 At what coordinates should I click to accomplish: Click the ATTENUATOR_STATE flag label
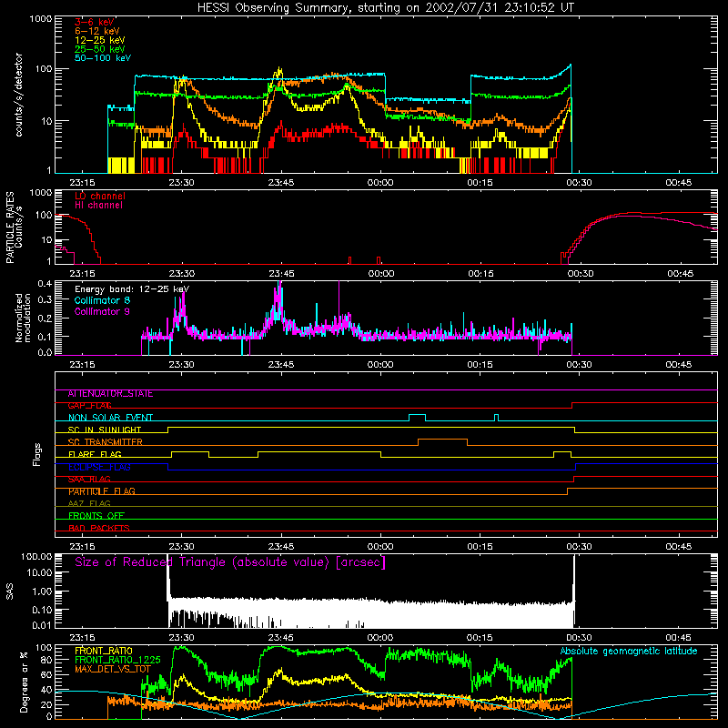pos(110,394)
